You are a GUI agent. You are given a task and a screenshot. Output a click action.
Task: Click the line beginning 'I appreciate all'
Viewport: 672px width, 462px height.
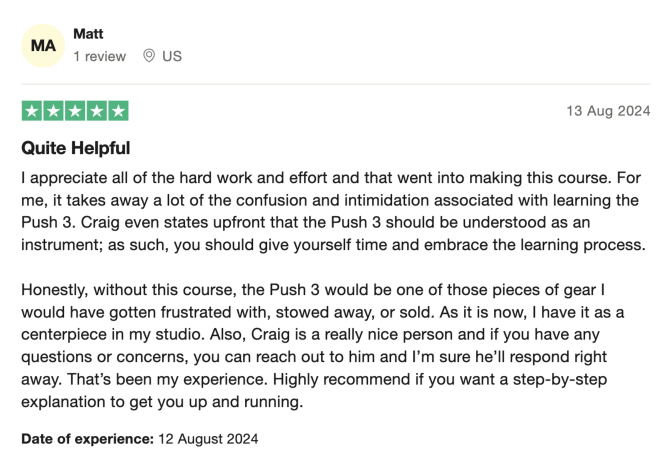[331, 178]
